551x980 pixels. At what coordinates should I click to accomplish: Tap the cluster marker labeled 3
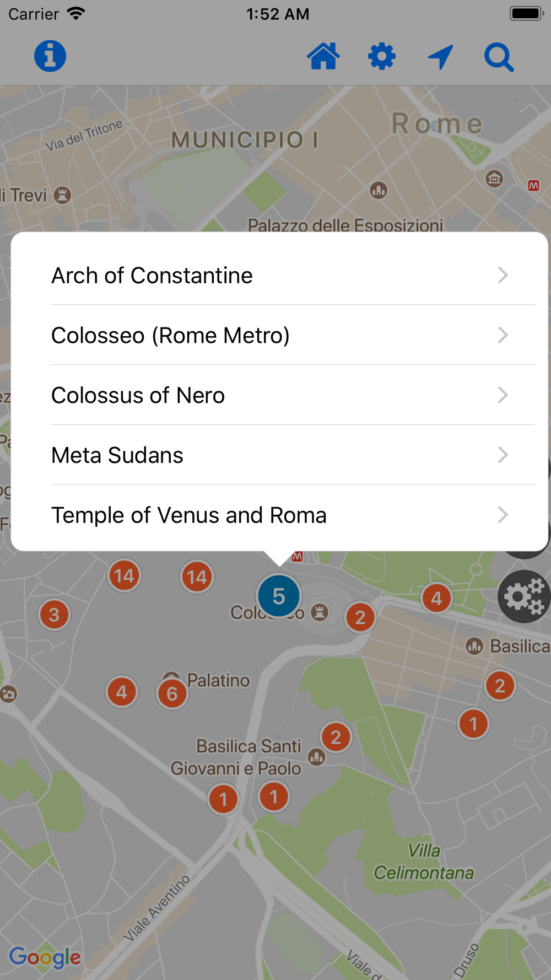[x=54, y=614]
